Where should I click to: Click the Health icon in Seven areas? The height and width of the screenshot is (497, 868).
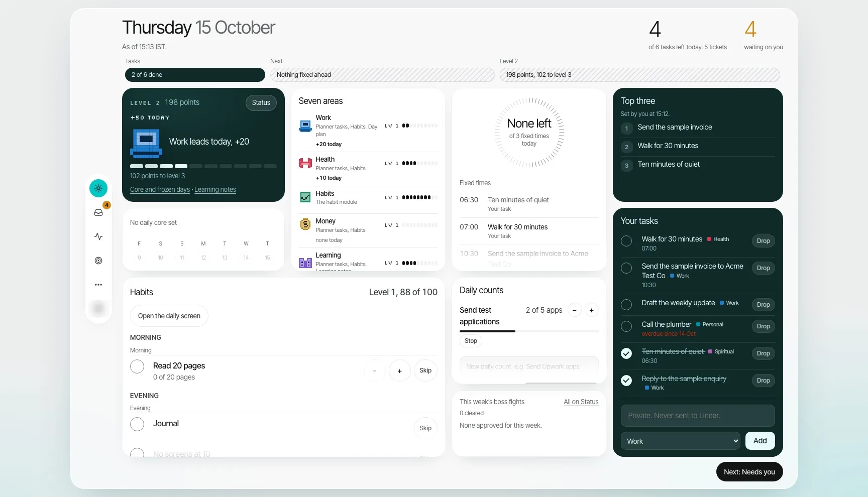(305, 163)
